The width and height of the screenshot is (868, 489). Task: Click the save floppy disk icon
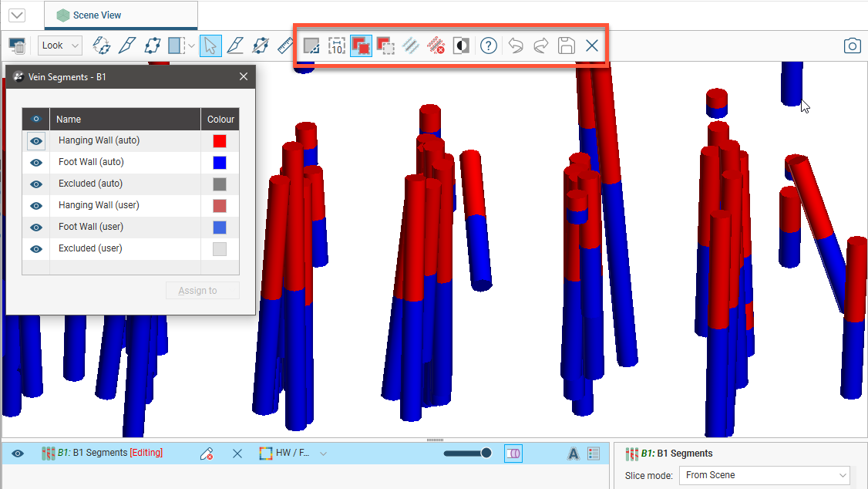[567, 46]
